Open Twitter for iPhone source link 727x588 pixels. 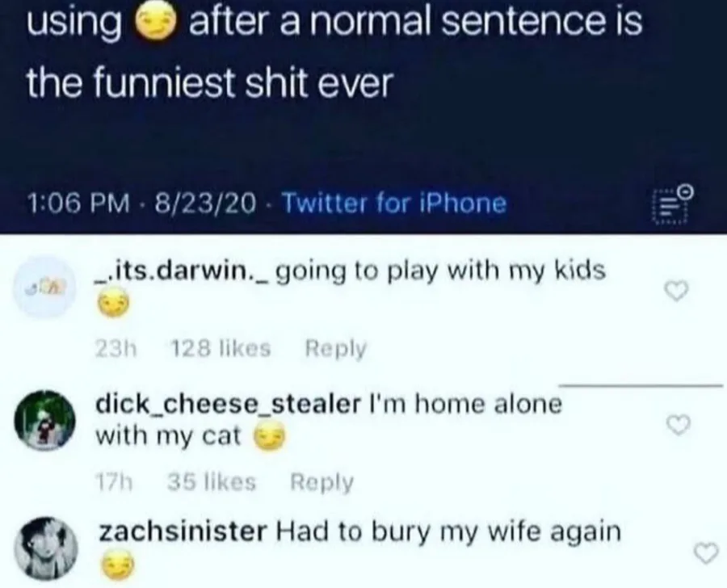click(x=394, y=203)
